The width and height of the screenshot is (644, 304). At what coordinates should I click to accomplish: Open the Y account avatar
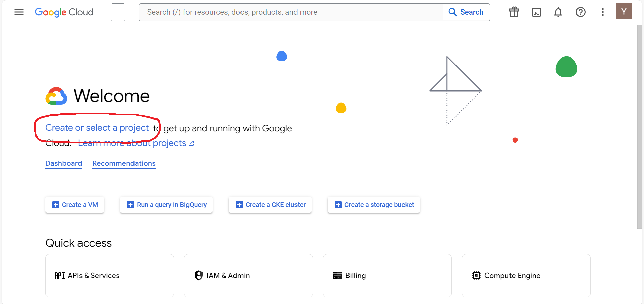click(624, 11)
